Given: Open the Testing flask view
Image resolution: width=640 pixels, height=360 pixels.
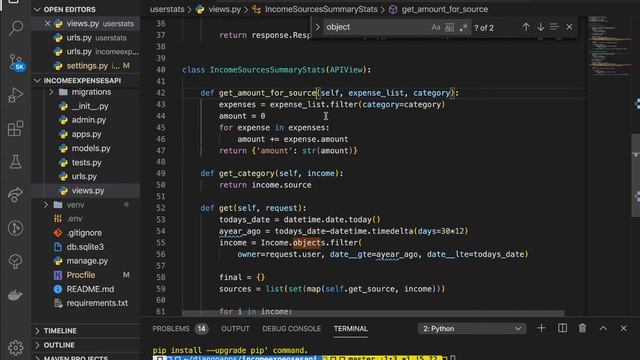Looking at the screenshot, I should click(16, 162).
